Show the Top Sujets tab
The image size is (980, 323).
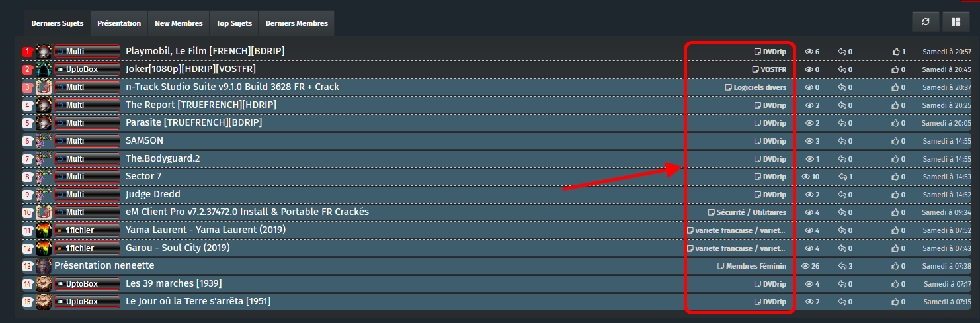pos(234,23)
